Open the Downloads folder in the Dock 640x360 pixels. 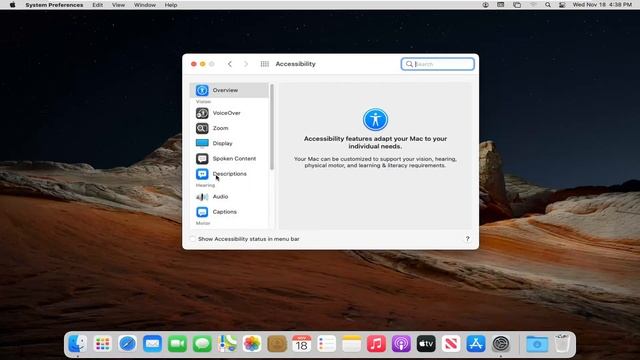[537, 344]
